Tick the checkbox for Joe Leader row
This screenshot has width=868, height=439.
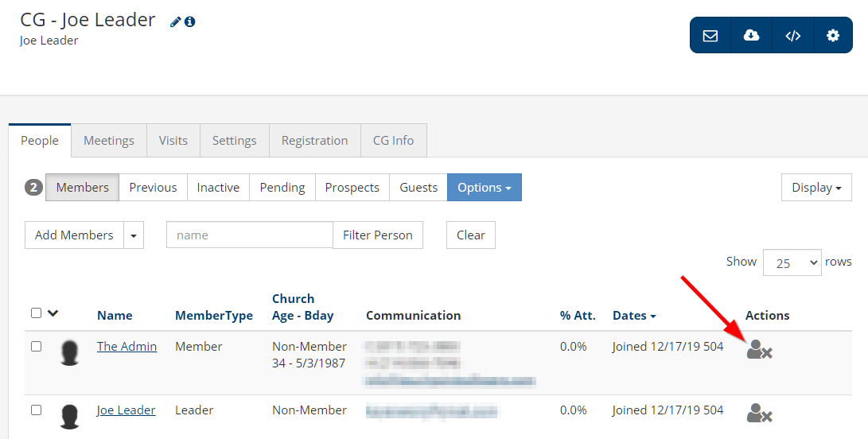(x=36, y=410)
